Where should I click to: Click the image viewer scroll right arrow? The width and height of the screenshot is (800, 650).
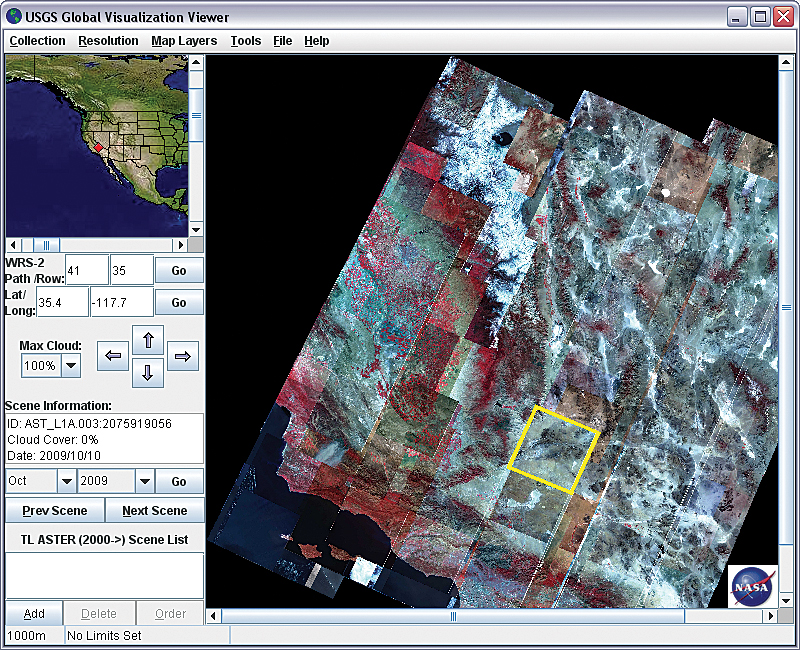pos(770,616)
